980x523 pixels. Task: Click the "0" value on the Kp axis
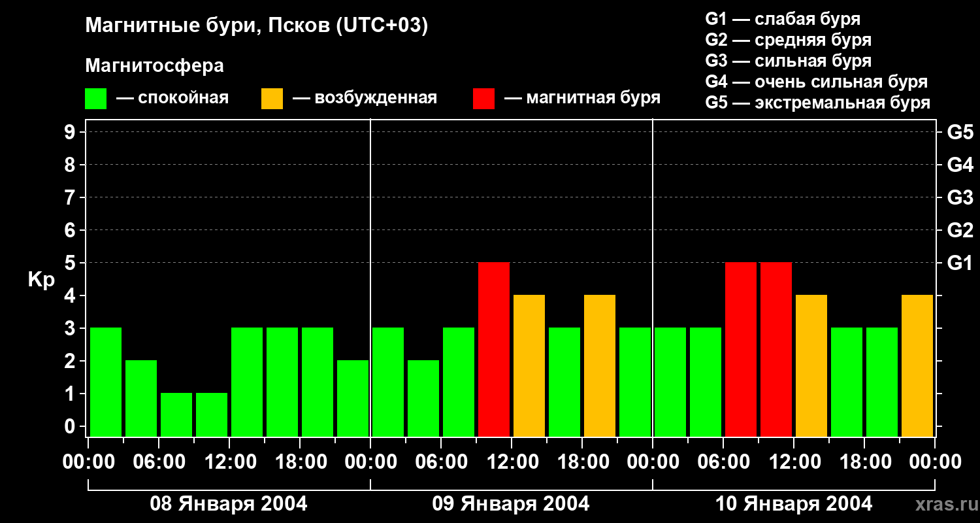(x=71, y=426)
